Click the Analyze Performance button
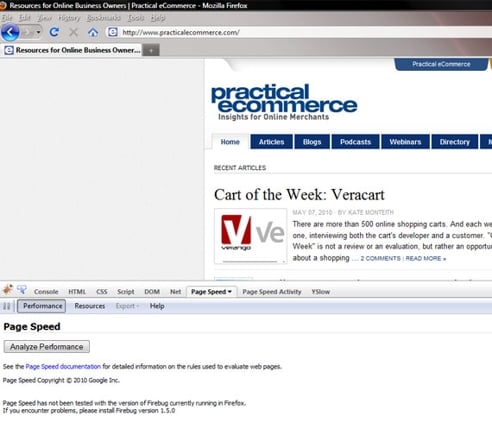492x435 pixels. [47, 347]
